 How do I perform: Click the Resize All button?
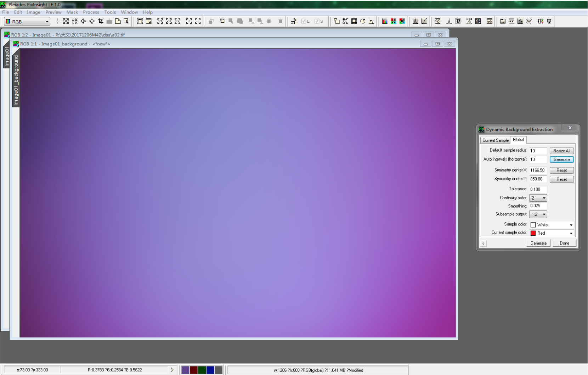pos(562,151)
